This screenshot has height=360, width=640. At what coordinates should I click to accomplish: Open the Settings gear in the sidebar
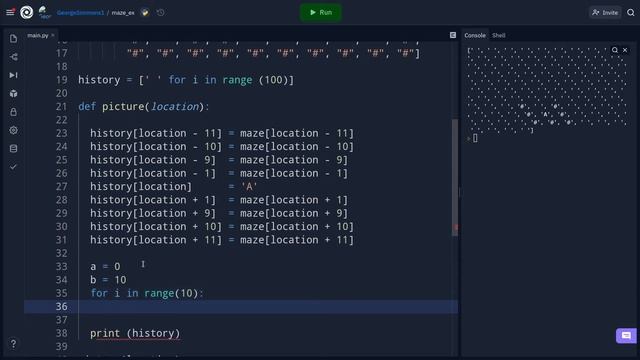point(13,130)
